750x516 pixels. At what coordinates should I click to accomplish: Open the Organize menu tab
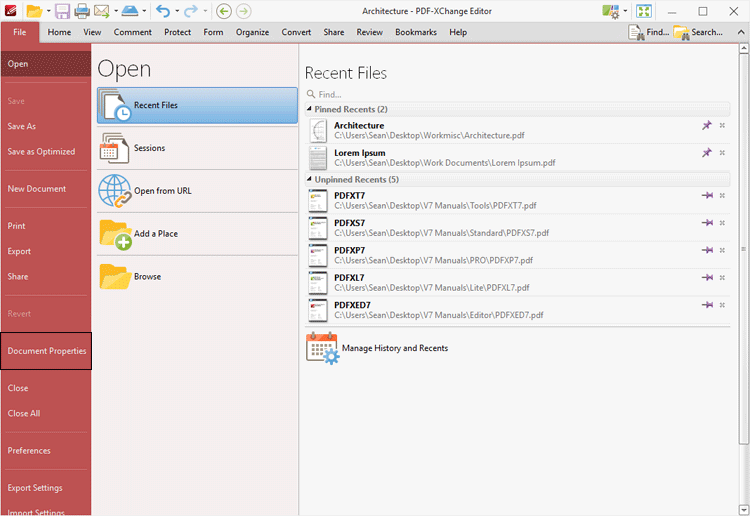(x=252, y=32)
